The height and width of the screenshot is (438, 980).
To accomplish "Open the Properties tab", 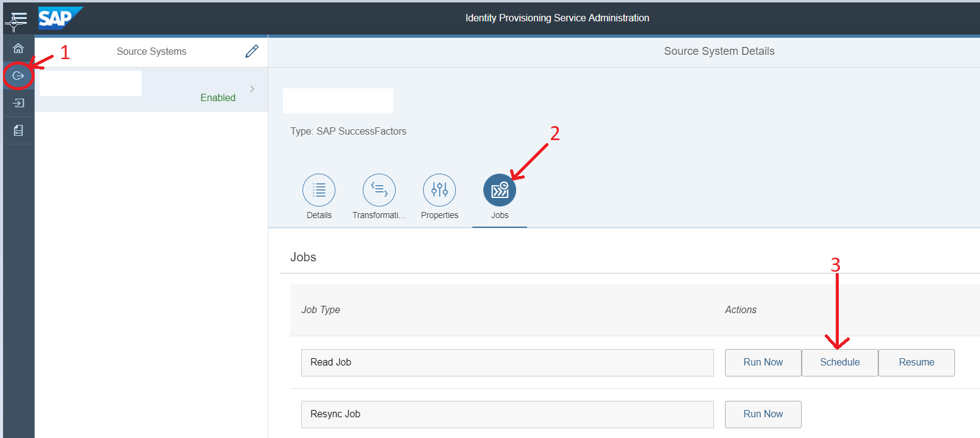I will [x=439, y=197].
